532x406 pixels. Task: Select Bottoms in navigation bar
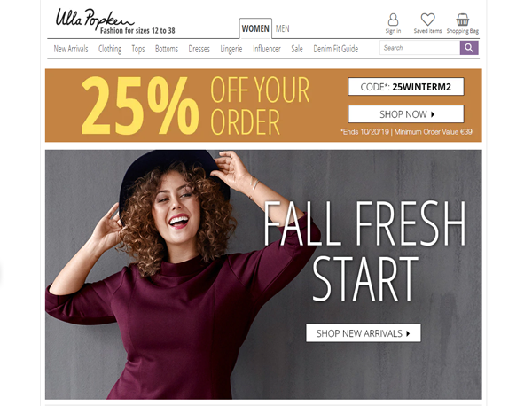(167, 49)
